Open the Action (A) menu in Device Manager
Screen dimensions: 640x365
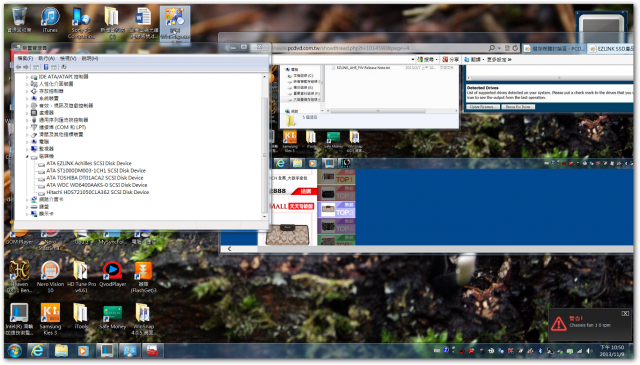click(x=46, y=59)
